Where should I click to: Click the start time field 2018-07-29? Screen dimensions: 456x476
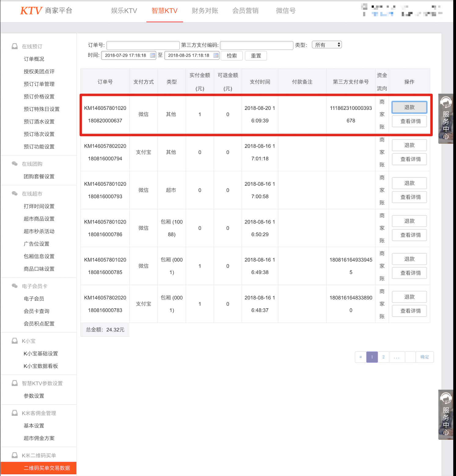pos(129,55)
